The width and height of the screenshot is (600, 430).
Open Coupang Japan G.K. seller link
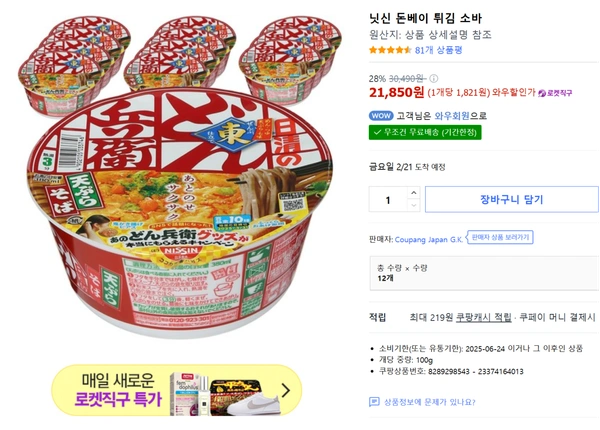pos(430,238)
